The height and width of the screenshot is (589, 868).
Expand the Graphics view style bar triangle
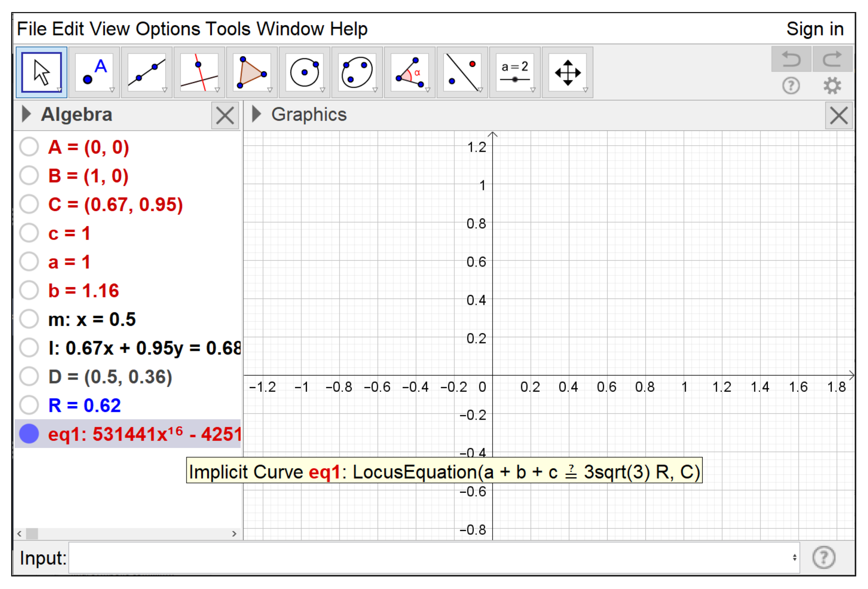(256, 114)
